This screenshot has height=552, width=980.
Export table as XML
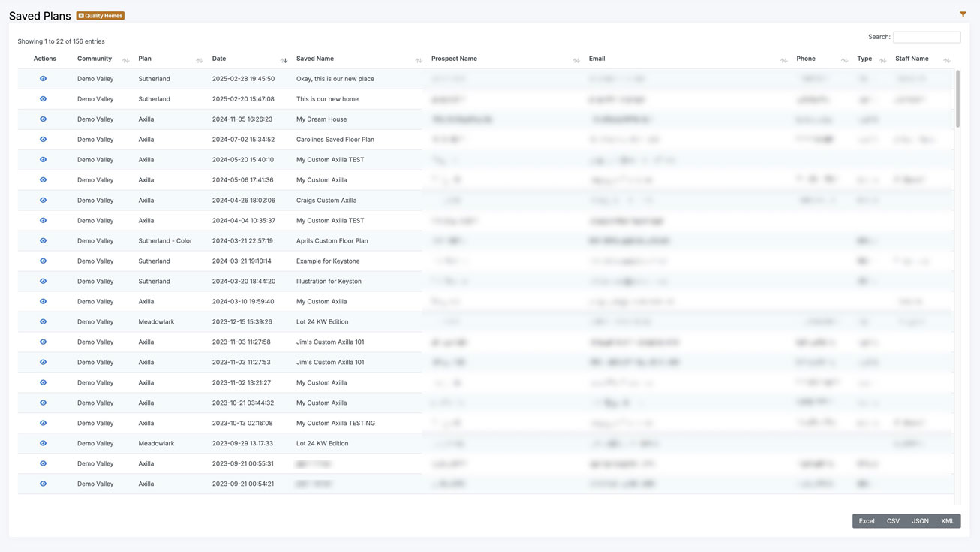tap(948, 521)
